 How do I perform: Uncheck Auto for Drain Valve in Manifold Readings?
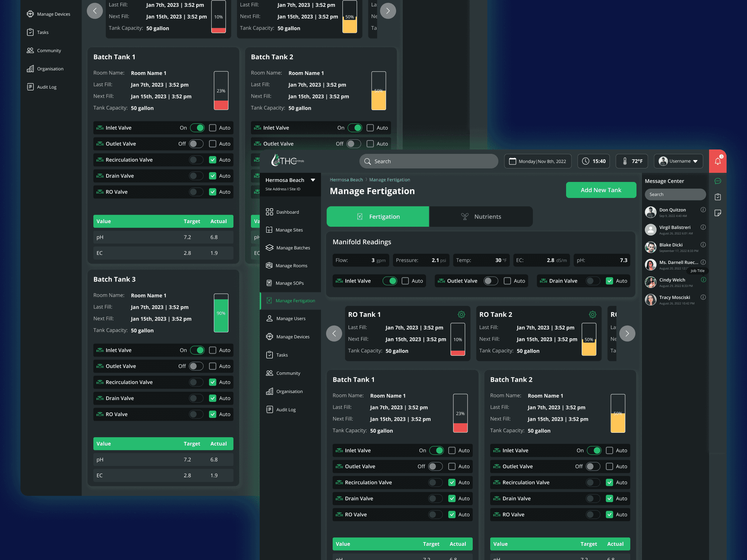click(609, 281)
